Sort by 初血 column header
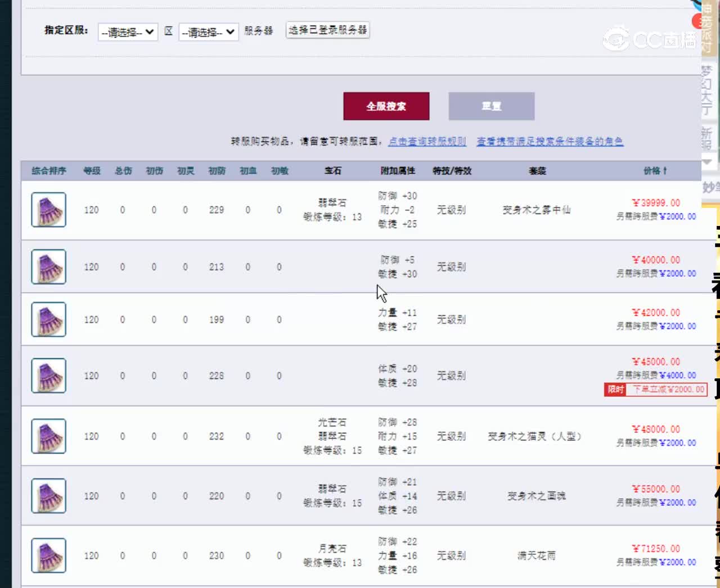The height and width of the screenshot is (588, 720). pos(248,171)
